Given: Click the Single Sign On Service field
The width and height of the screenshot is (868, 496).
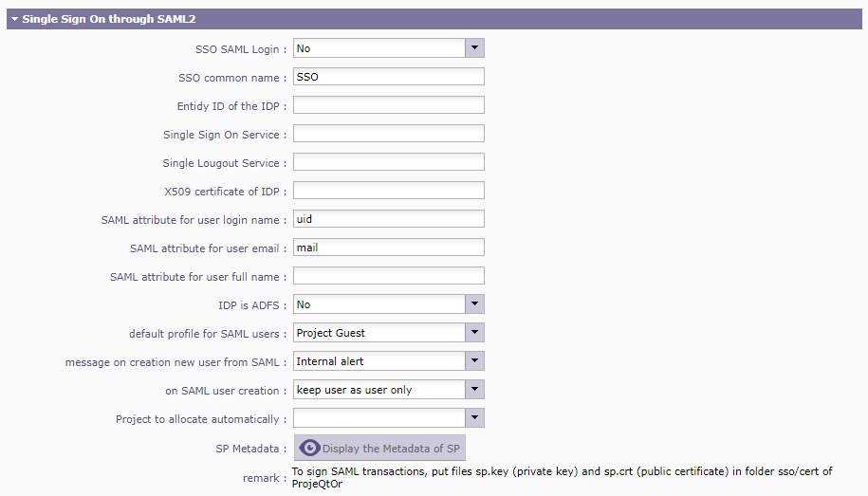Looking at the screenshot, I should click(388, 134).
